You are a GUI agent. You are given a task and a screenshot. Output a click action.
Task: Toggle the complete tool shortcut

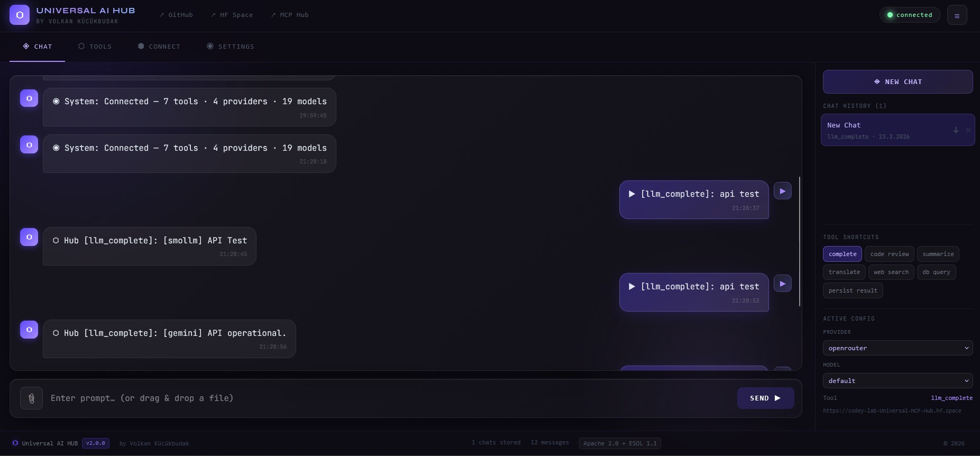[x=842, y=254]
